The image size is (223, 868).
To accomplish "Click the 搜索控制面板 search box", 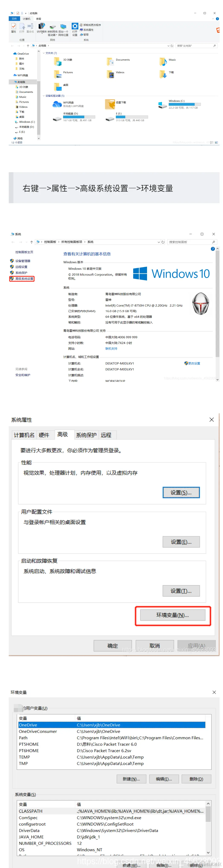I will click(192, 242).
